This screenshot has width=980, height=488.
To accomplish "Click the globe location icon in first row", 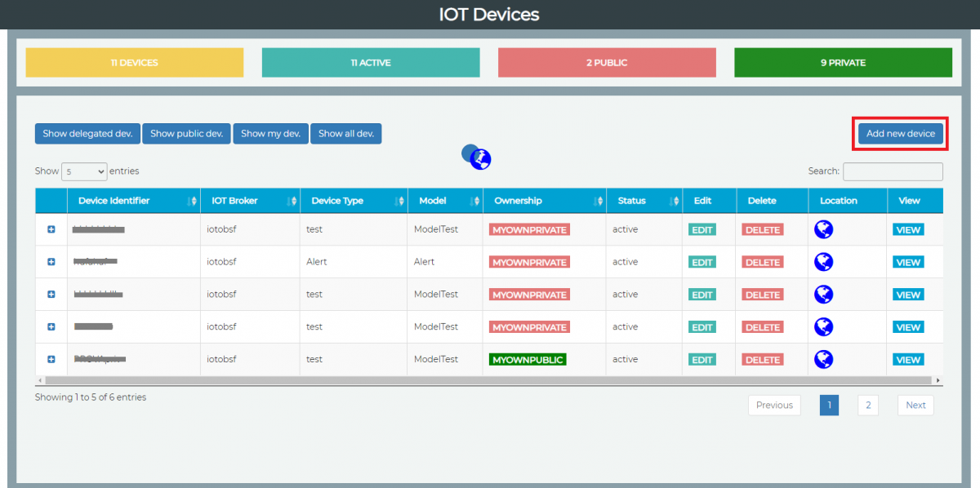I will pos(824,229).
